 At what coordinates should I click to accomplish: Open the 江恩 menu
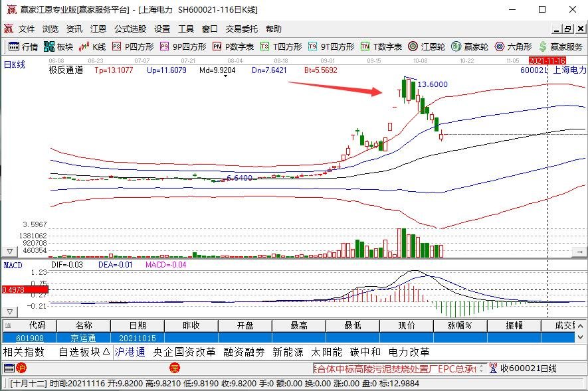point(98,29)
